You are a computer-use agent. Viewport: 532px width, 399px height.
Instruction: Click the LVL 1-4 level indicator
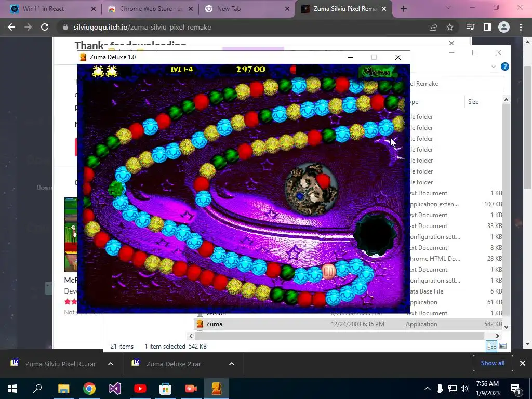pyautogui.click(x=181, y=69)
